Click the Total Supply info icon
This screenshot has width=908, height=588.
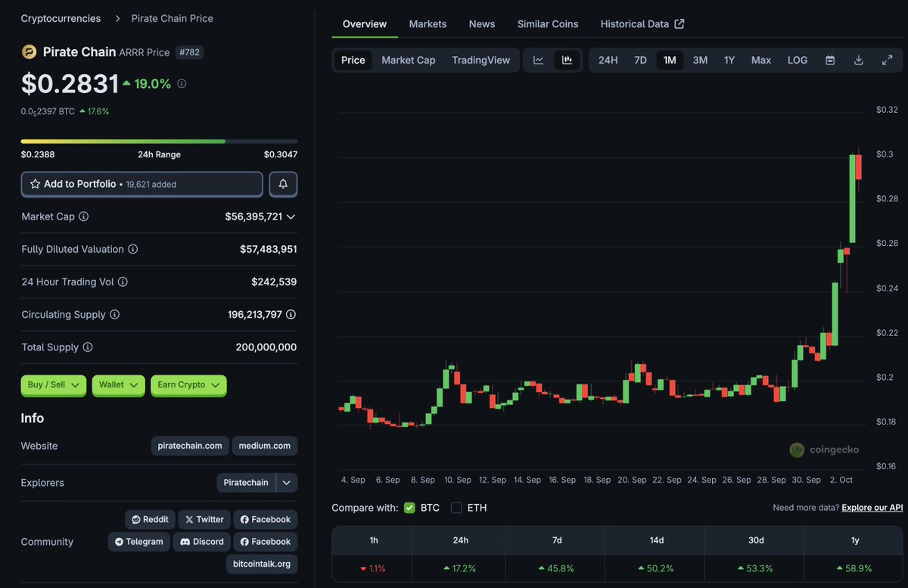88,347
